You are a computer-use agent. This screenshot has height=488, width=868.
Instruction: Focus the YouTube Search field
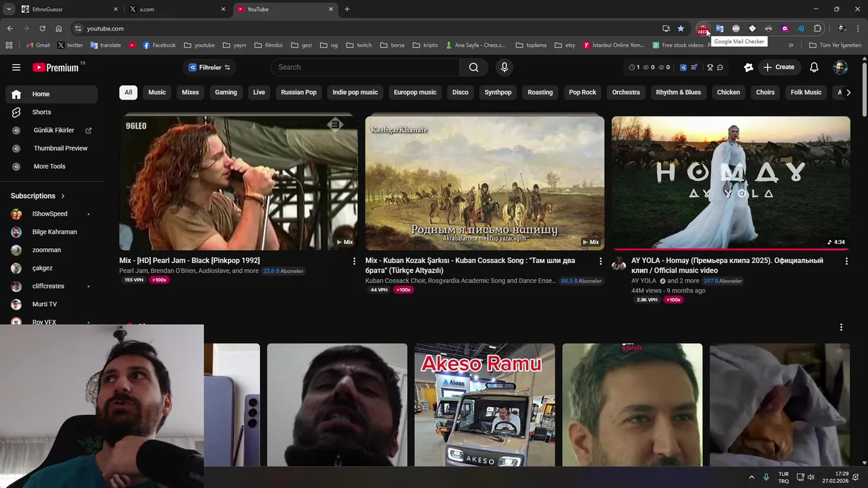[x=365, y=67]
